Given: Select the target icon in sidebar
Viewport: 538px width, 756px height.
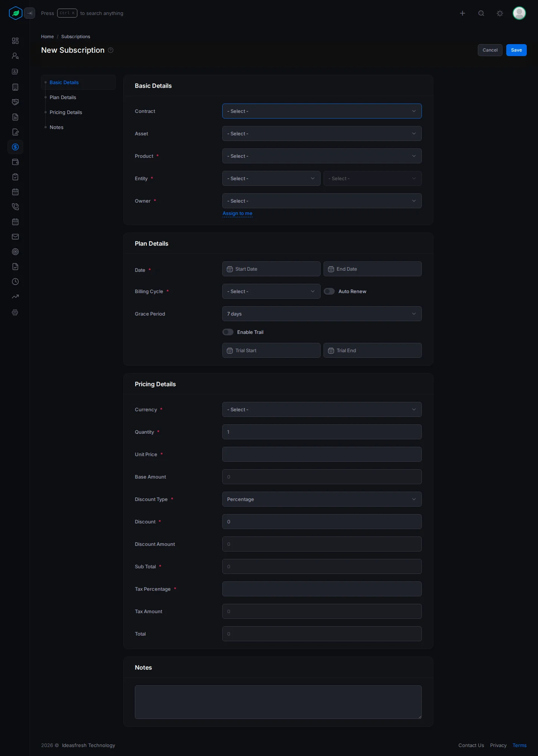Looking at the screenshot, I should 15,252.
